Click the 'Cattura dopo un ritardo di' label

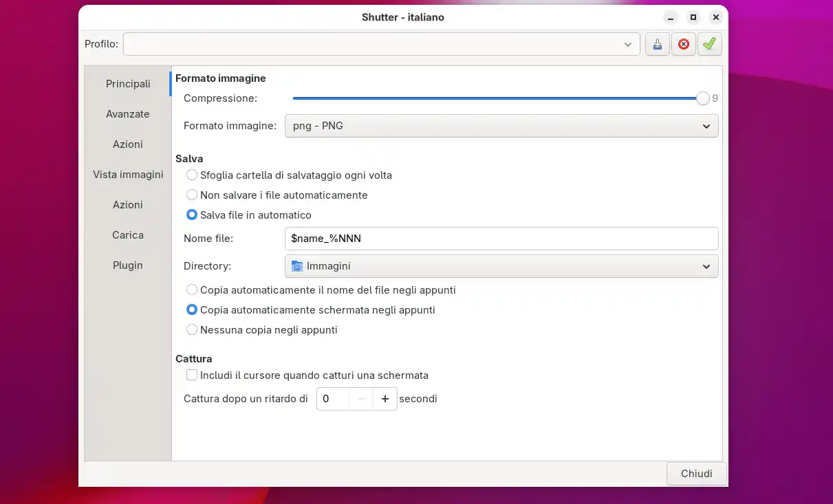coord(246,399)
